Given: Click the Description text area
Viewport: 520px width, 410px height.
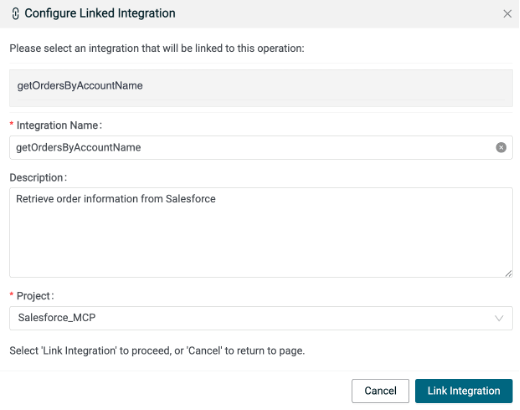Looking at the screenshot, I should (x=261, y=232).
